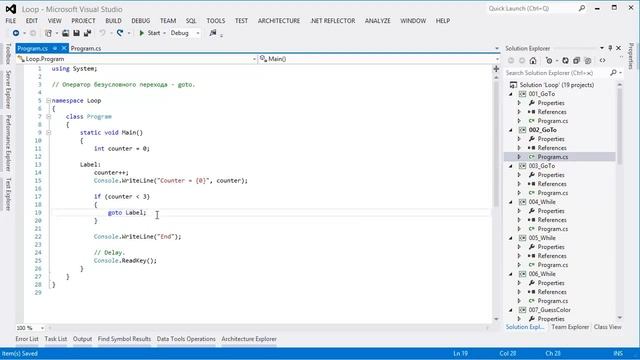Click the New Project toolbar icon
640x360 pixels.
point(49,33)
